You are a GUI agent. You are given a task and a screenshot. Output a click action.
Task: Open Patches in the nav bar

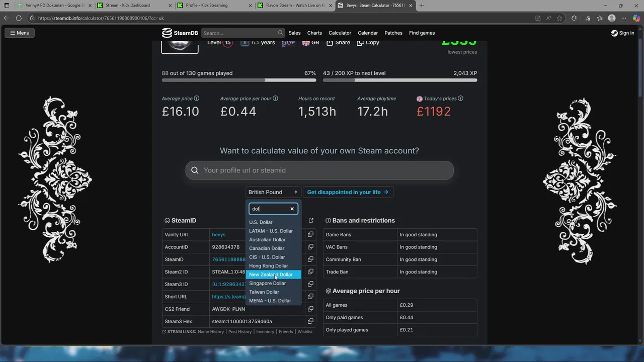coord(393,33)
